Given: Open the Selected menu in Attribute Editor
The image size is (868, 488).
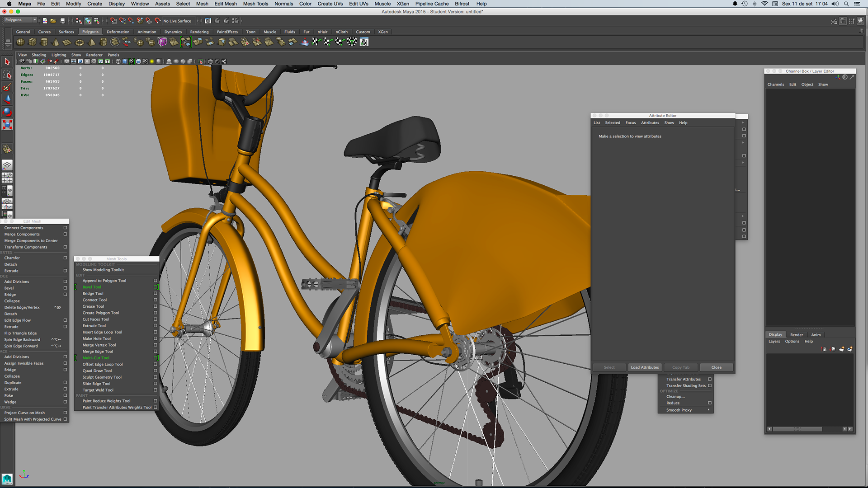Looking at the screenshot, I should point(613,123).
